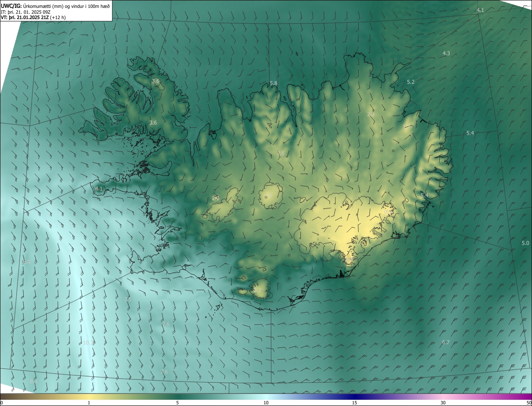Click the 10.3 value on the map
This screenshot has height=406, width=532.
[88, 343]
